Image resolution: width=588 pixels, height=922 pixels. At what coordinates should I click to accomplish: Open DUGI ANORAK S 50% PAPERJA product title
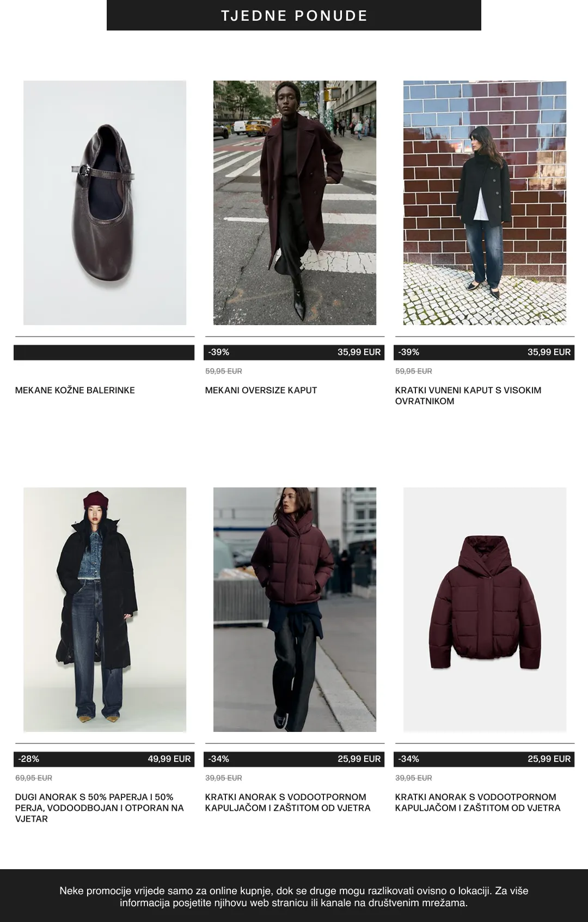(x=100, y=808)
